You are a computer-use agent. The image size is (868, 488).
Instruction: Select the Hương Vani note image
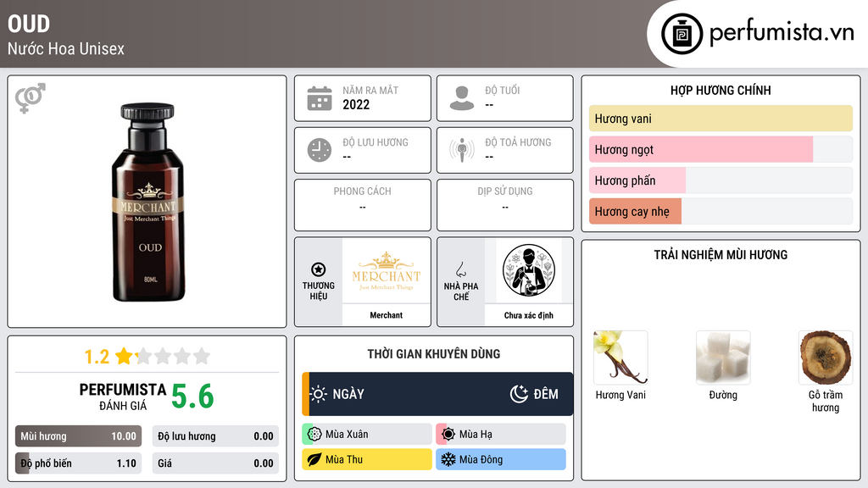[620, 358]
